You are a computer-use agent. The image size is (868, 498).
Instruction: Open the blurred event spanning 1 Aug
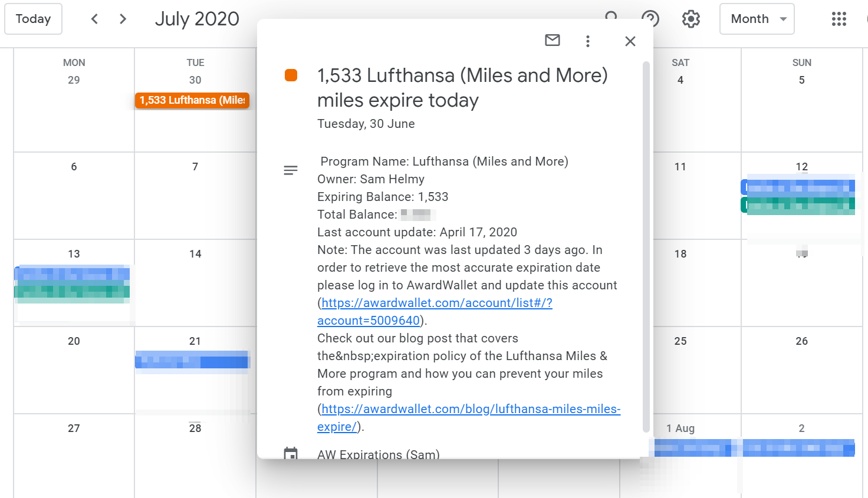[752, 448]
